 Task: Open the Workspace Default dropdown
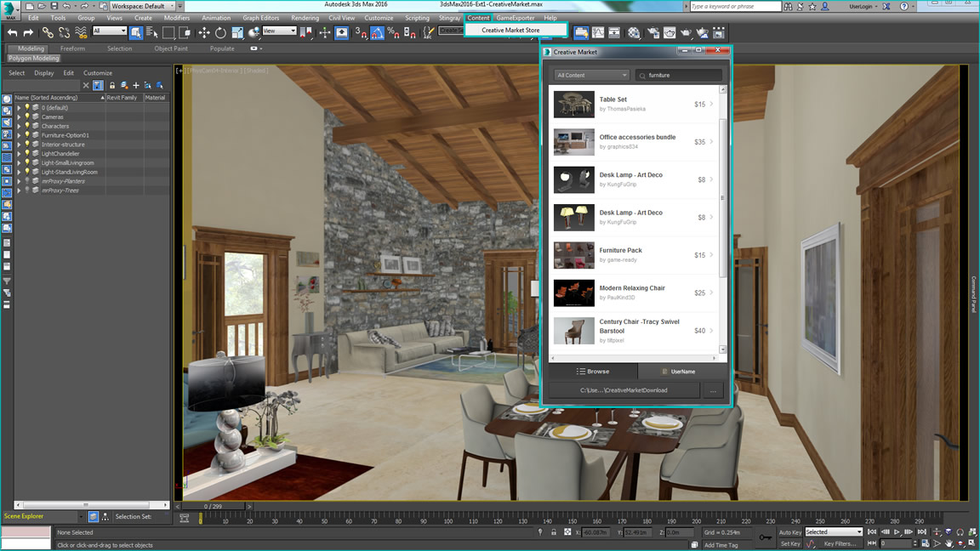[143, 6]
